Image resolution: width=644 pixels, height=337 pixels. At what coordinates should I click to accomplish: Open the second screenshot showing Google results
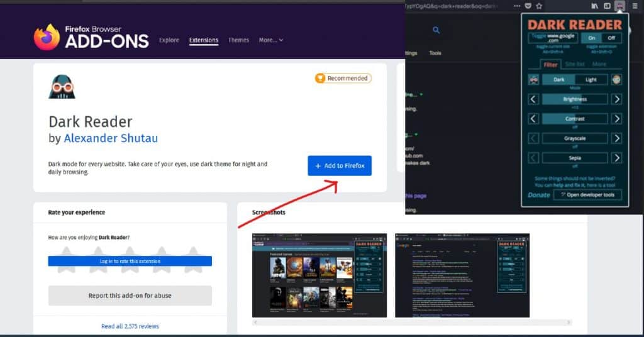point(462,275)
